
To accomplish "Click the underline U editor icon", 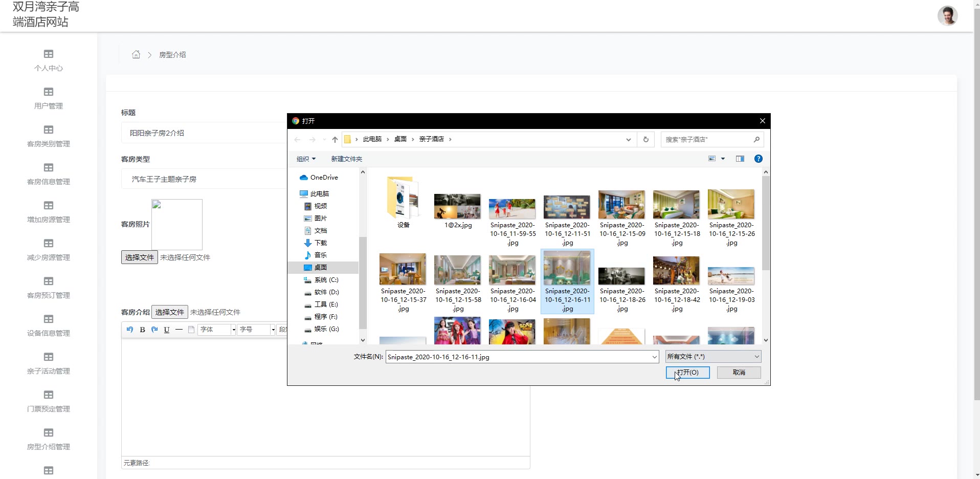I will click(166, 330).
